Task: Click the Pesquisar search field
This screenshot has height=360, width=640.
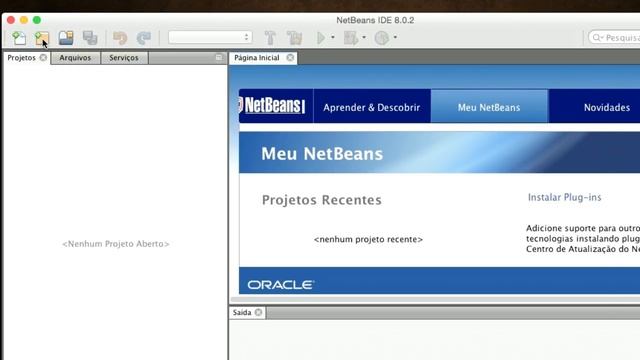Action: pyautogui.click(x=614, y=38)
